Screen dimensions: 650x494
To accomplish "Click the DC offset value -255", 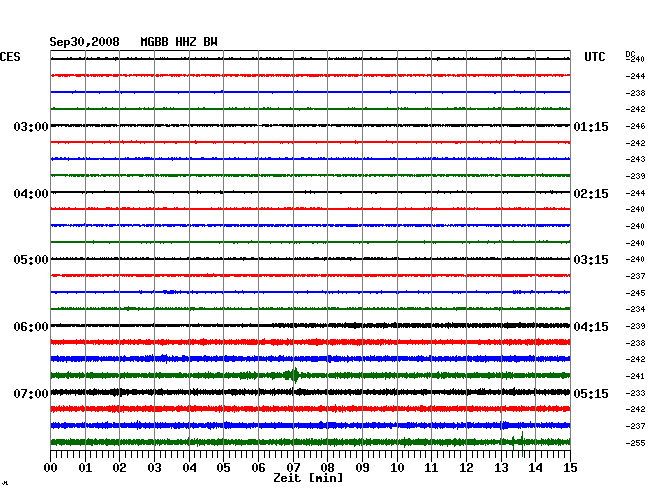I will pyautogui.click(x=635, y=443).
